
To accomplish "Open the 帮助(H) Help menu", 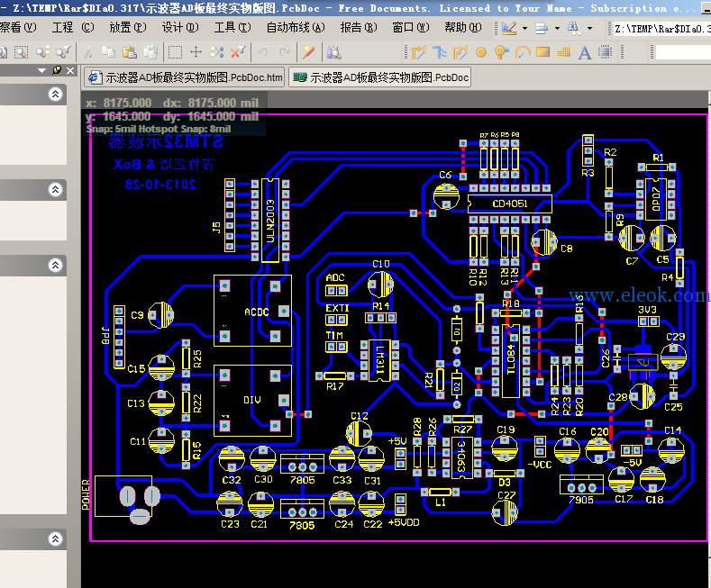I will click(x=463, y=28).
